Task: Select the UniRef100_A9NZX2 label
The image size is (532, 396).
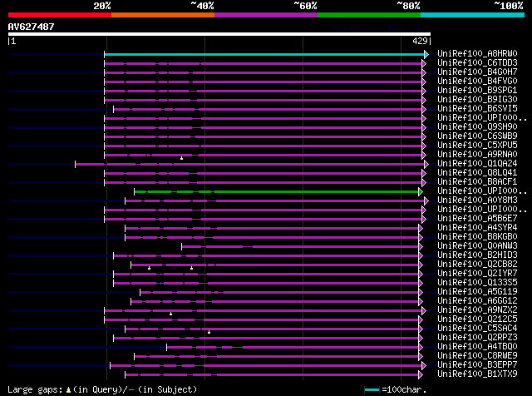Action: point(477,310)
